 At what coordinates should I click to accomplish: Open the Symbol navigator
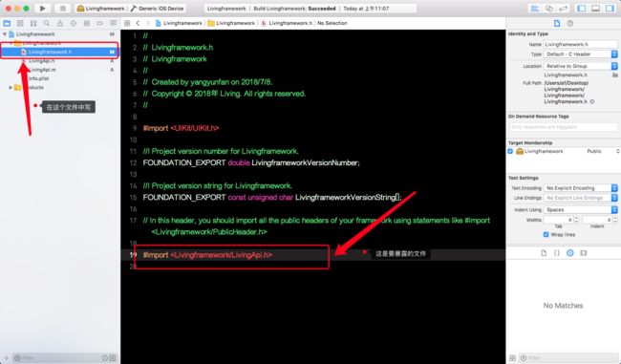[33, 23]
